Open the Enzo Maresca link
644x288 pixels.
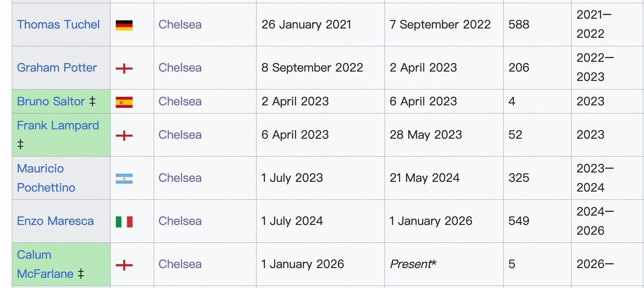[x=55, y=221]
